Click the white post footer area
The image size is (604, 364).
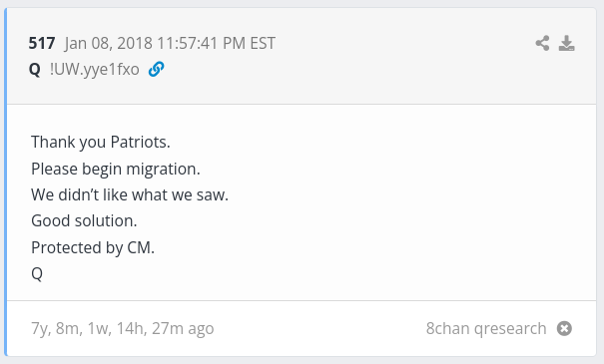tap(302, 329)
